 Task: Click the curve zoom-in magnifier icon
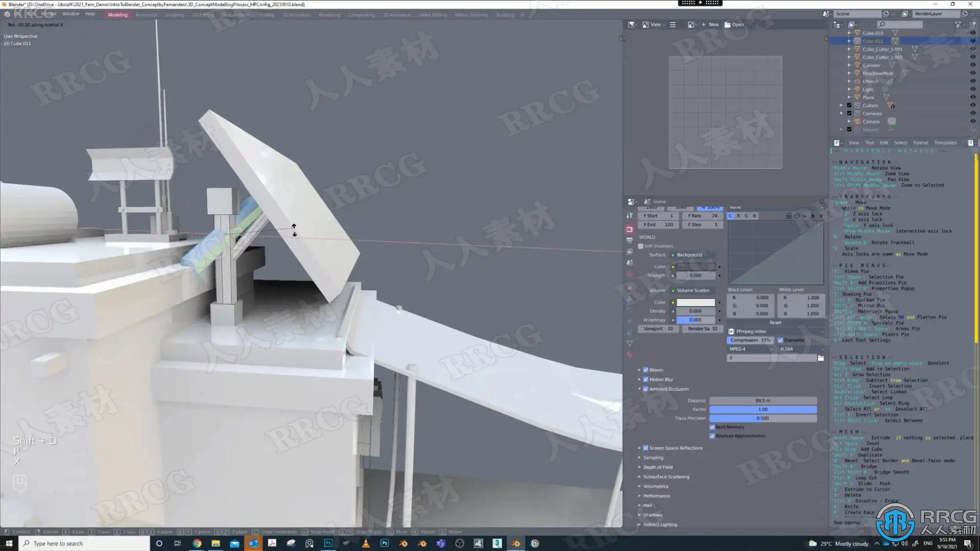789,216
